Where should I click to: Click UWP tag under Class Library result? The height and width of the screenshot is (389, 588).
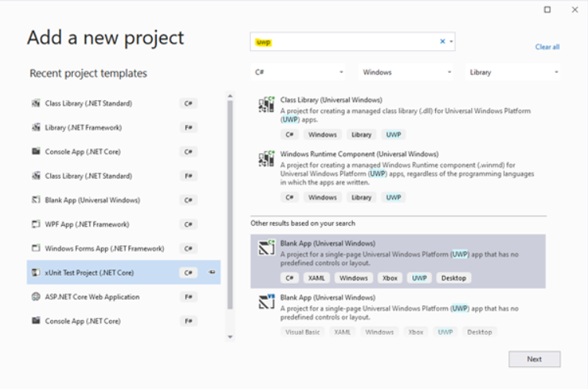[x=394, y=134]
